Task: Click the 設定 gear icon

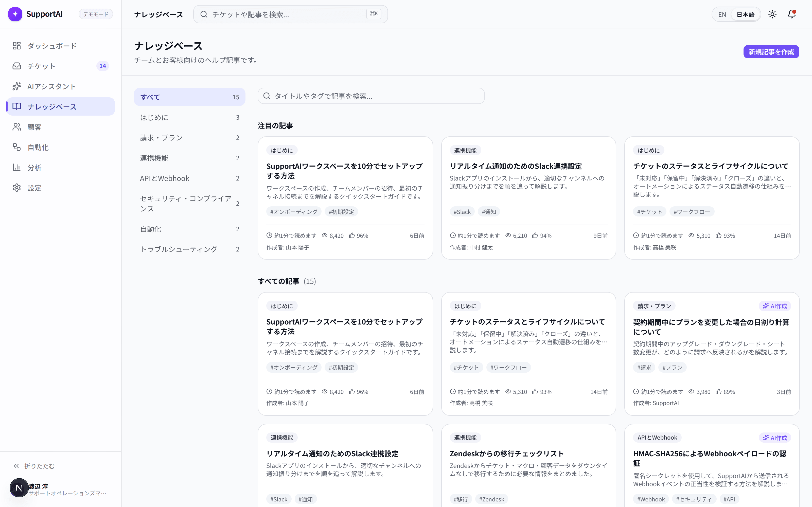Action: pos(16,188)
